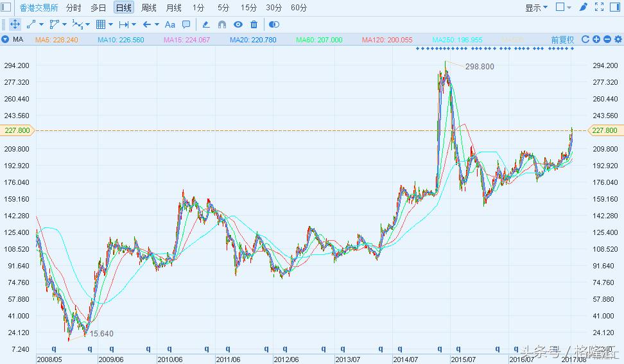624x364 pixels.
Task: Zoom in chart with plus button
Action: click(596, 40)
